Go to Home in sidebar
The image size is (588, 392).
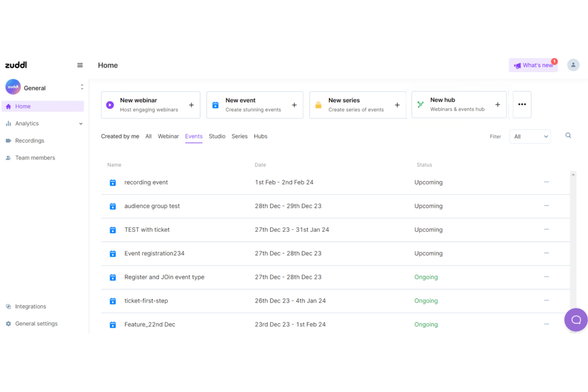(x=43, y=106)
